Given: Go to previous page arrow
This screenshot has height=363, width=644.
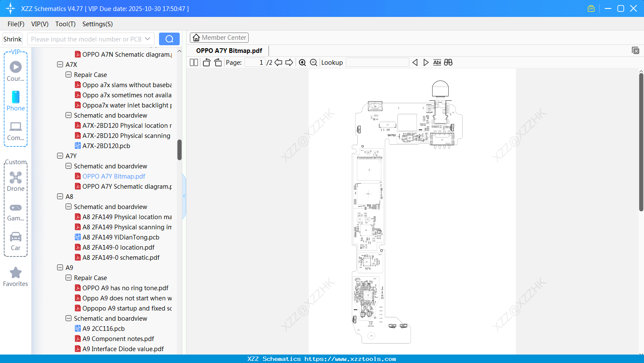Looking at the screenshot, I should (x=278, y=63).
